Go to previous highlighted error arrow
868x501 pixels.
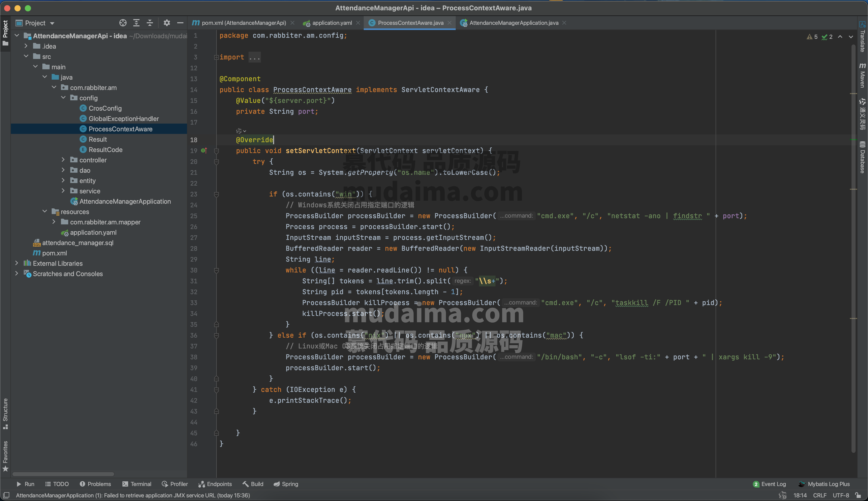click(x=840, y=37)
